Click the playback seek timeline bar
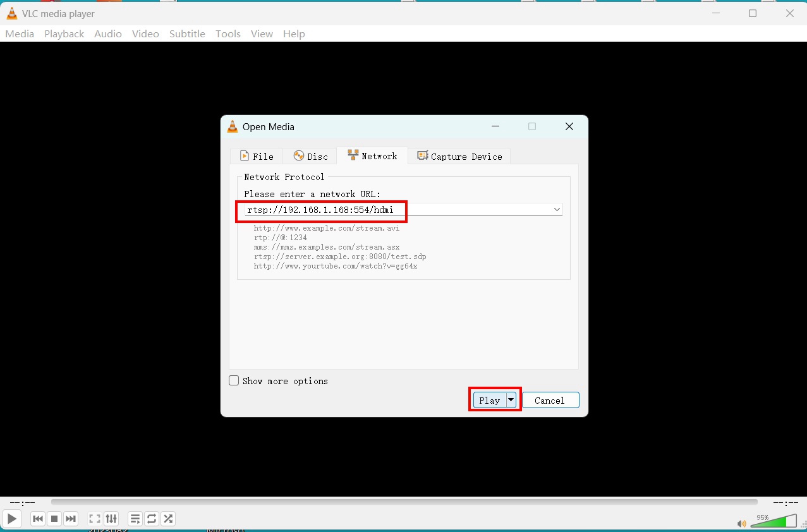This screenshot has height=532, width=807. (404, 502)
